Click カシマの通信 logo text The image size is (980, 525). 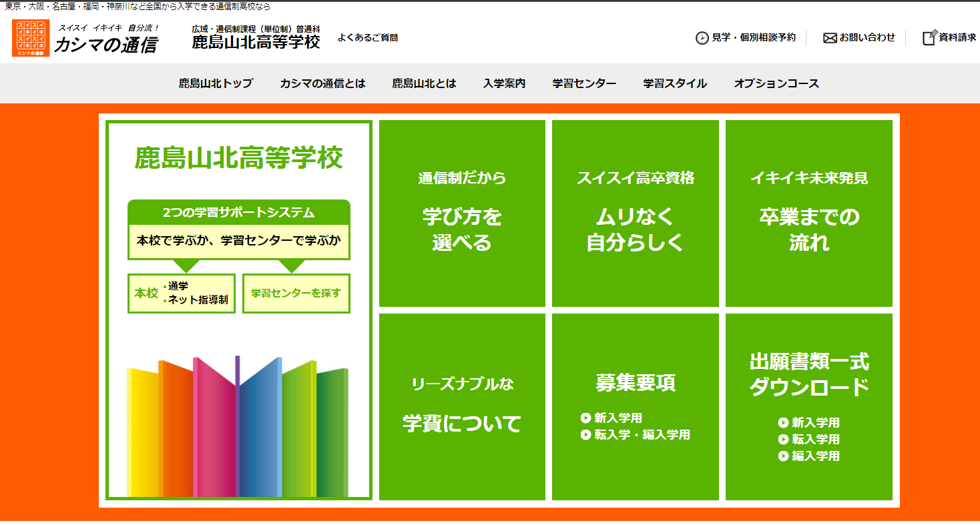pos(105,45)
